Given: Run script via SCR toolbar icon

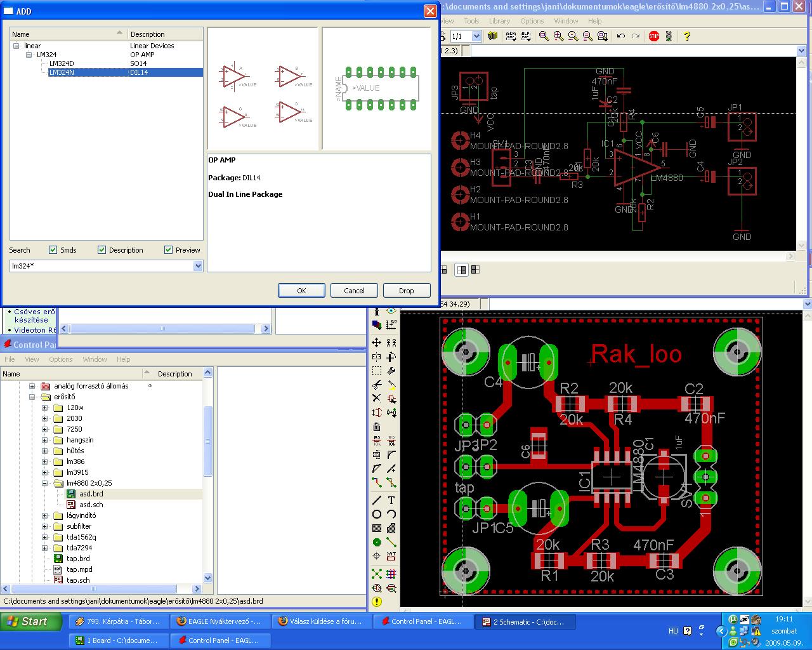Looking at the screenshot, I should [x=511, y=36].
